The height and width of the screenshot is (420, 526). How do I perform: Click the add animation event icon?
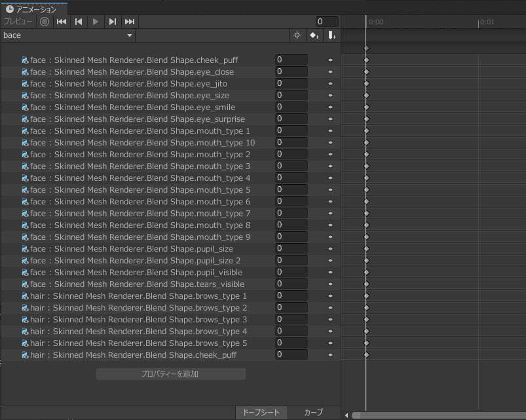[331, 35]
